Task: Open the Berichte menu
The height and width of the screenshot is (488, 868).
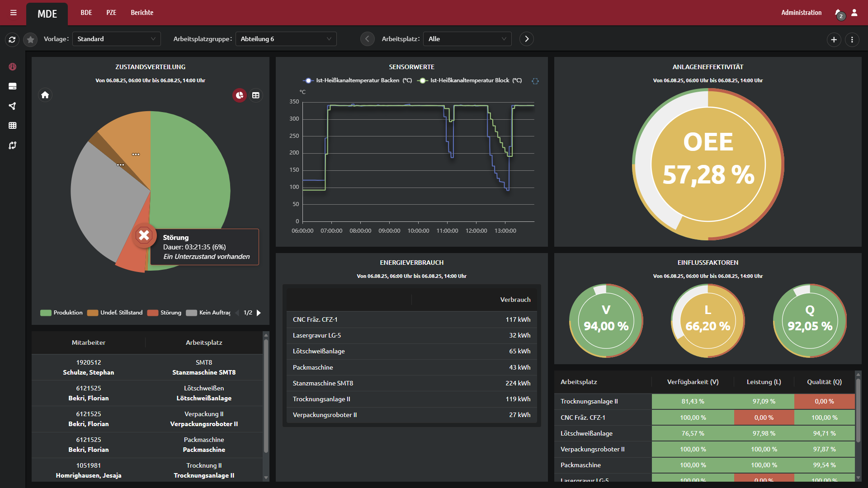Action: click(142, 13)
